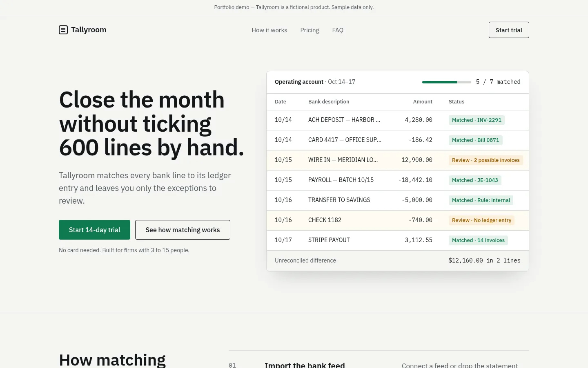Click the Tallyroom brand name
The image size is (588, 368).
pyautogui.click(x=89, y=30)
